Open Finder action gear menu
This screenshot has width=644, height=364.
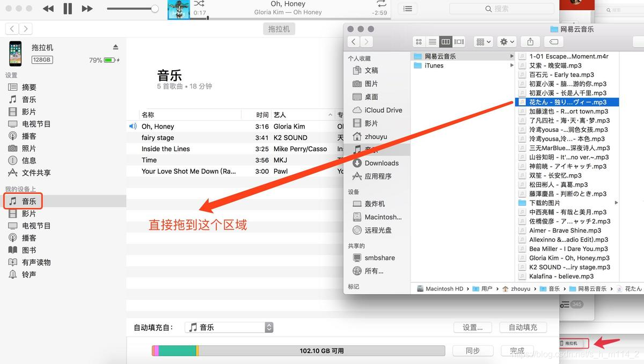(507, 42)
